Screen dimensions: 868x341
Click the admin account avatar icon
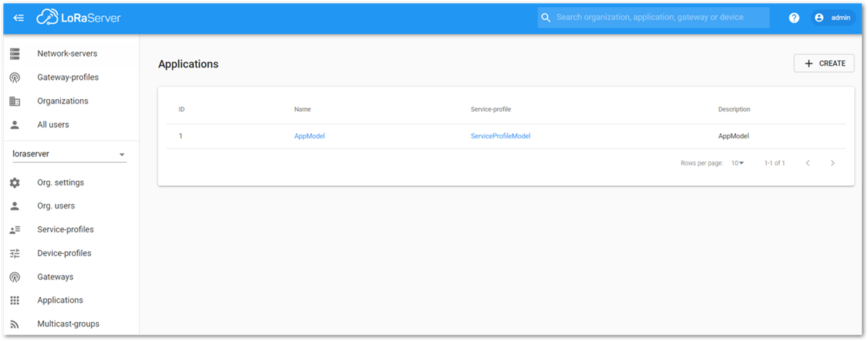pyautogui.click(x=820, y=17)
